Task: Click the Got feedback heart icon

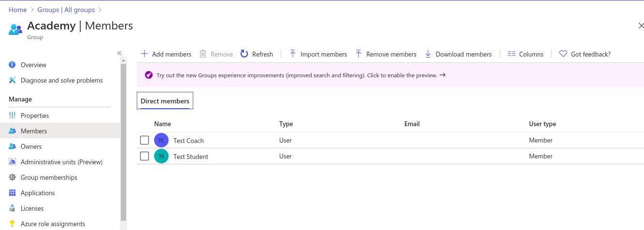Action: (563, 54)
